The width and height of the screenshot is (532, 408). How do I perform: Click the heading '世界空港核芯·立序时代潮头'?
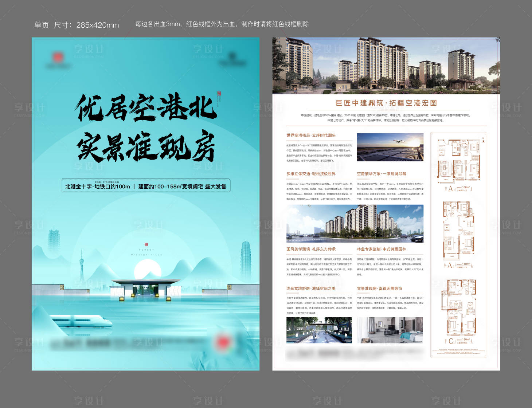click(x=311, y=135)
